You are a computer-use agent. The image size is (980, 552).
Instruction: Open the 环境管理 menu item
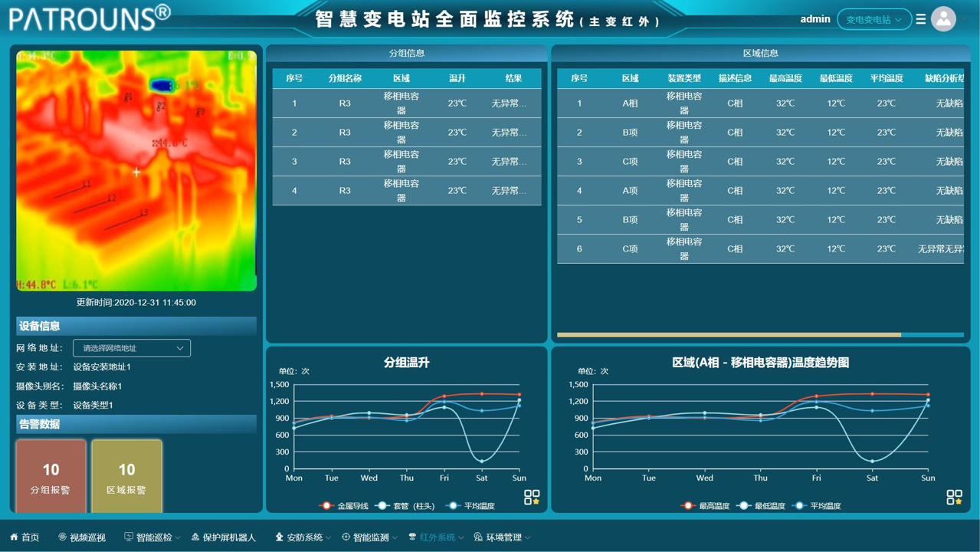(503, 537)
